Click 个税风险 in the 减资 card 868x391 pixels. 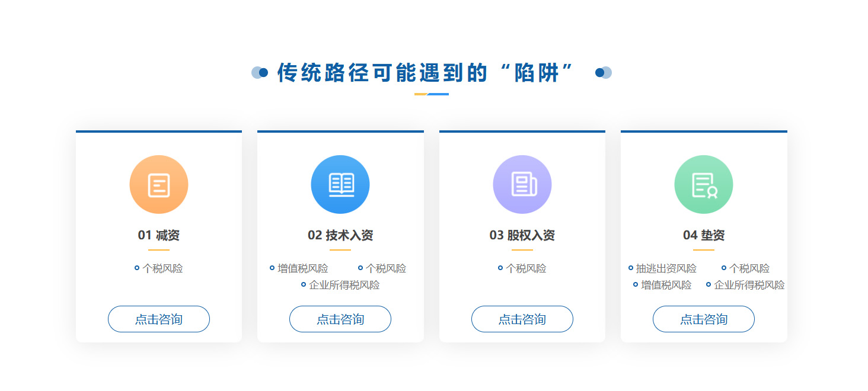pos(162,268)
